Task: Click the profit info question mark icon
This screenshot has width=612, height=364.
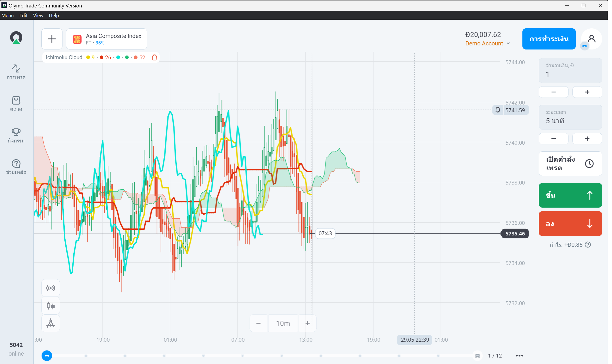Action: click(588, 245)
